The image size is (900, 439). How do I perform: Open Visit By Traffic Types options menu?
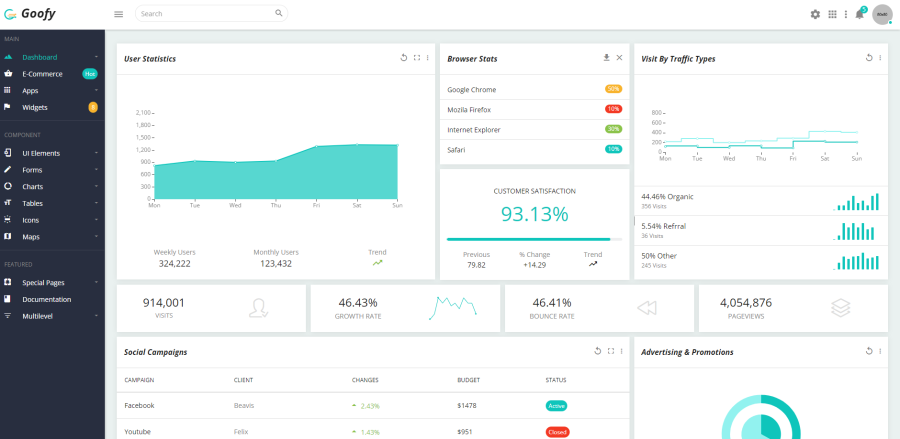pyautogui.click(x=880, y=57)
